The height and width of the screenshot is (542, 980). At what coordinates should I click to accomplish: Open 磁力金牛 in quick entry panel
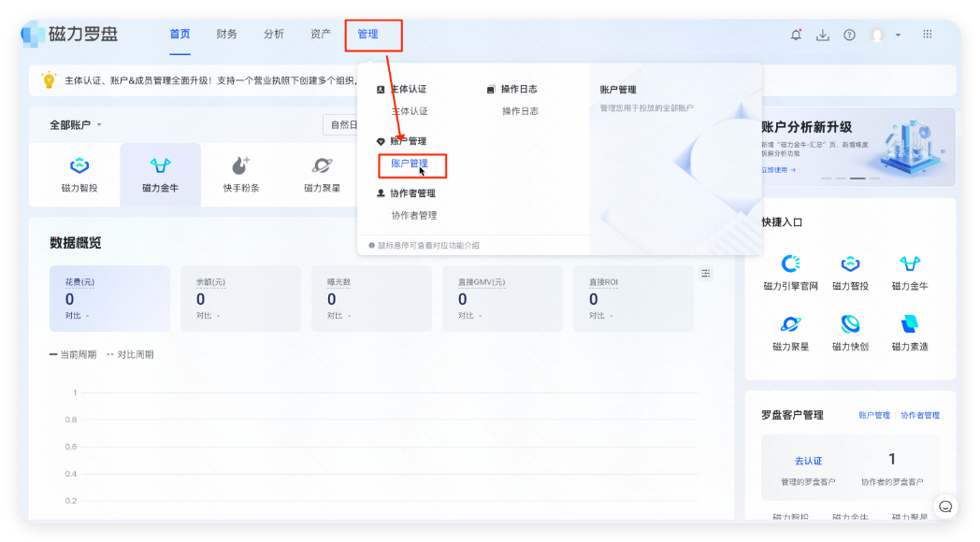click(910, 274)
